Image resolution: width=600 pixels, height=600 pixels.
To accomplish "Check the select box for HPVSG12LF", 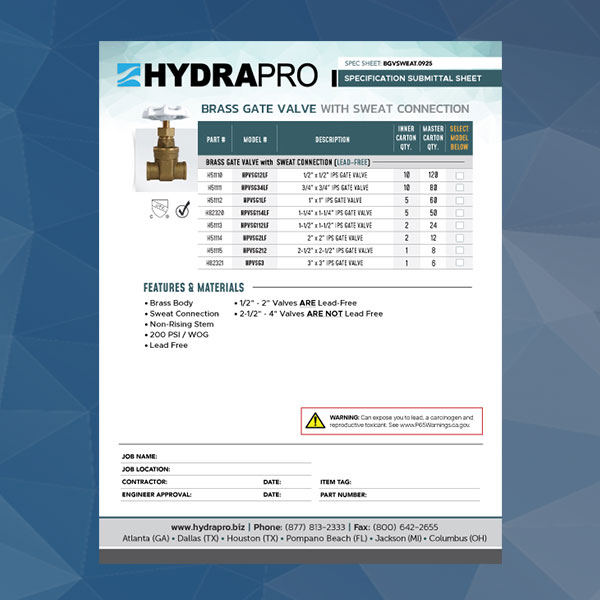I will (x=460, y=175).
